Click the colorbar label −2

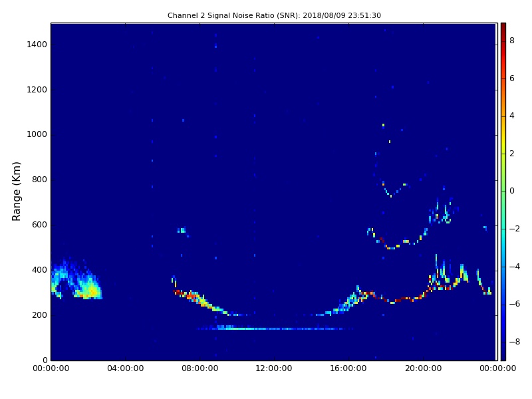515,229
